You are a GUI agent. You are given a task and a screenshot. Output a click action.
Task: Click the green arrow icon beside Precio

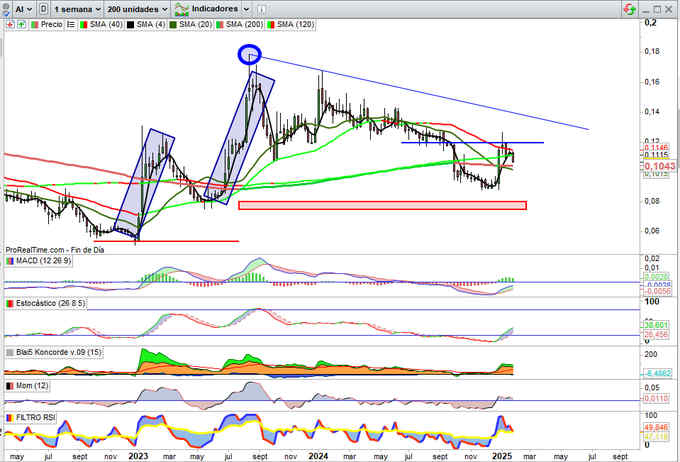21,23
